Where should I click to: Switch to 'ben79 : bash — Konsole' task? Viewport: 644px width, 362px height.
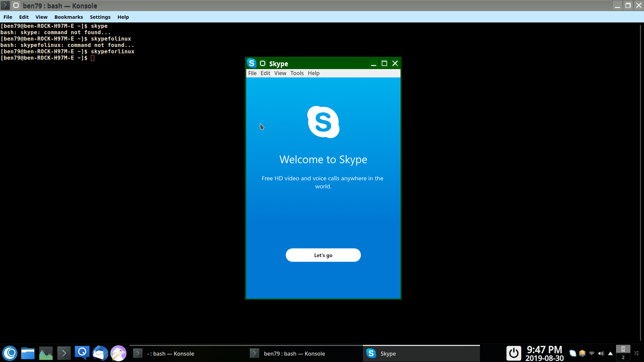click(x=305, y=353)
